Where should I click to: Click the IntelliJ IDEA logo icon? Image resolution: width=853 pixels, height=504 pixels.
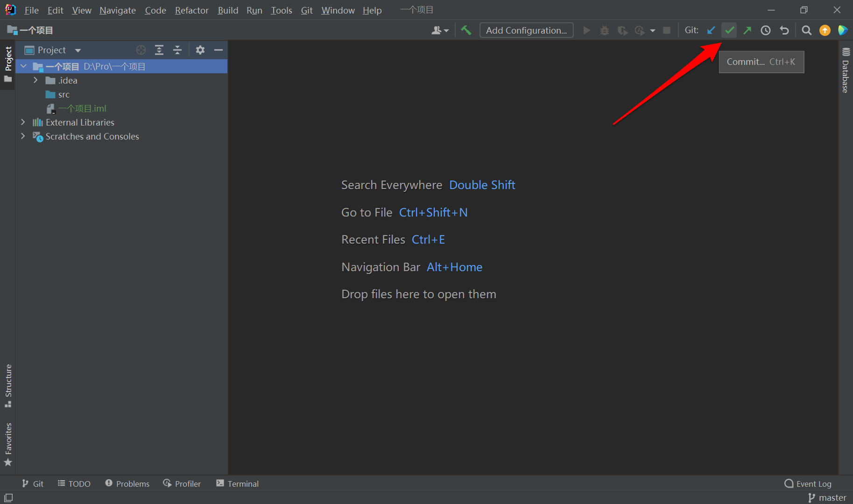click(10, 10)
